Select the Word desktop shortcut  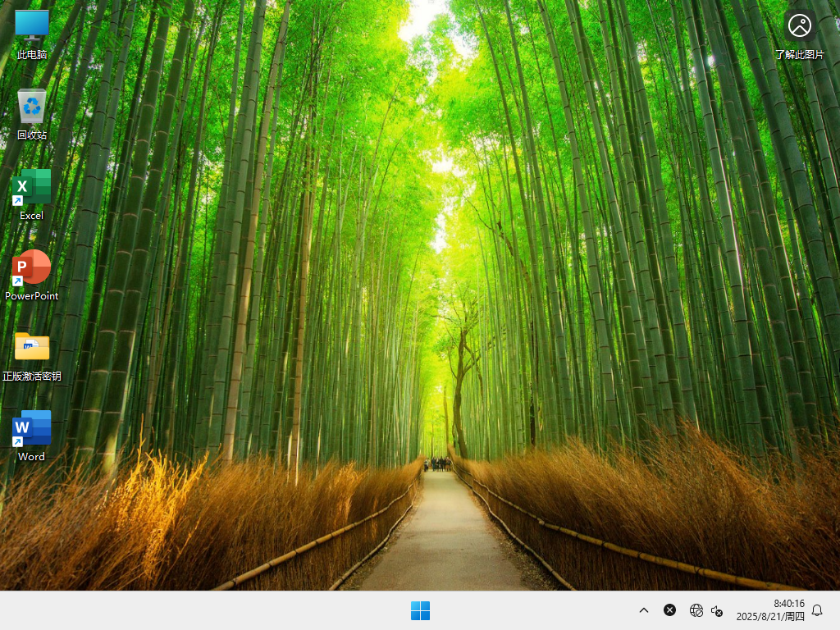31,427
